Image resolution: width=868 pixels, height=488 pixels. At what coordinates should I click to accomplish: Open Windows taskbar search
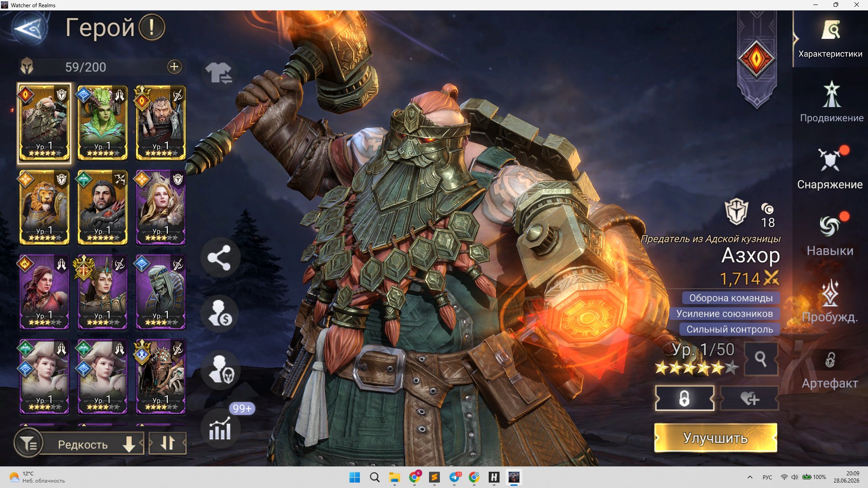pyautogui.click(x=375, y=477)
